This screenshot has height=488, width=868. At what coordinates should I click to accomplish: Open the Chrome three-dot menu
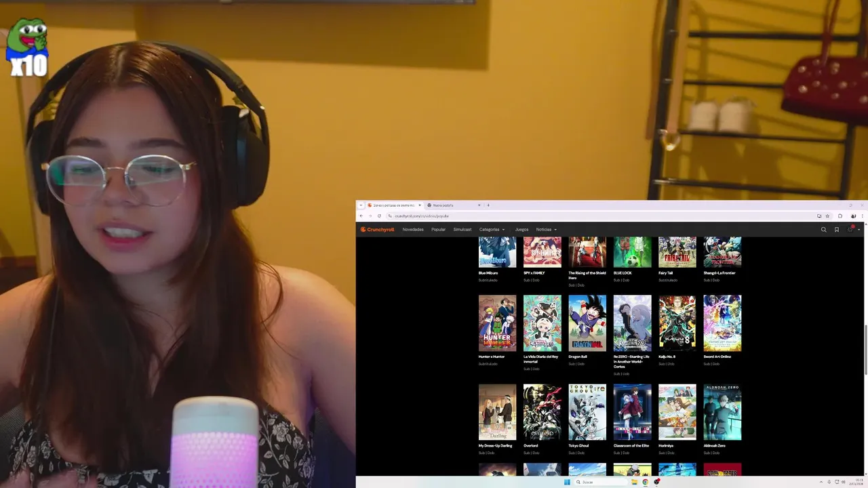click(x=862, y=216)
